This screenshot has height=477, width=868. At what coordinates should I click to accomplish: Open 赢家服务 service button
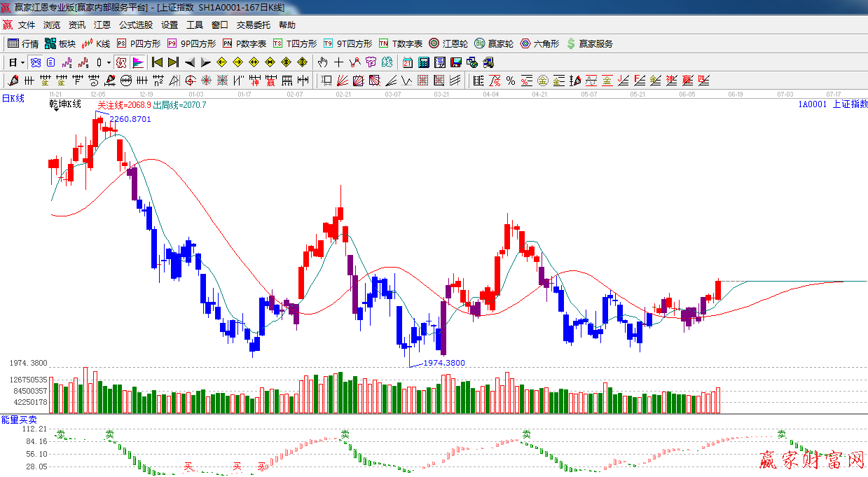coord(589,43)
